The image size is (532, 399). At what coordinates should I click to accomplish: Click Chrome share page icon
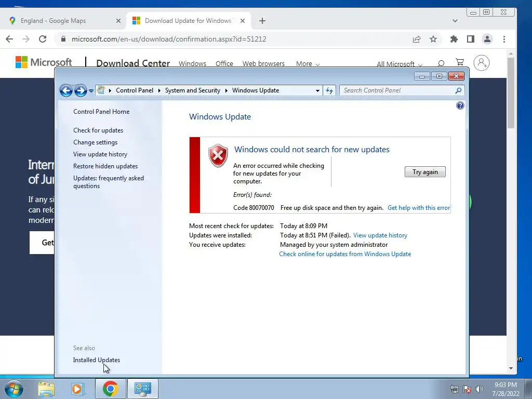(417, 39)
